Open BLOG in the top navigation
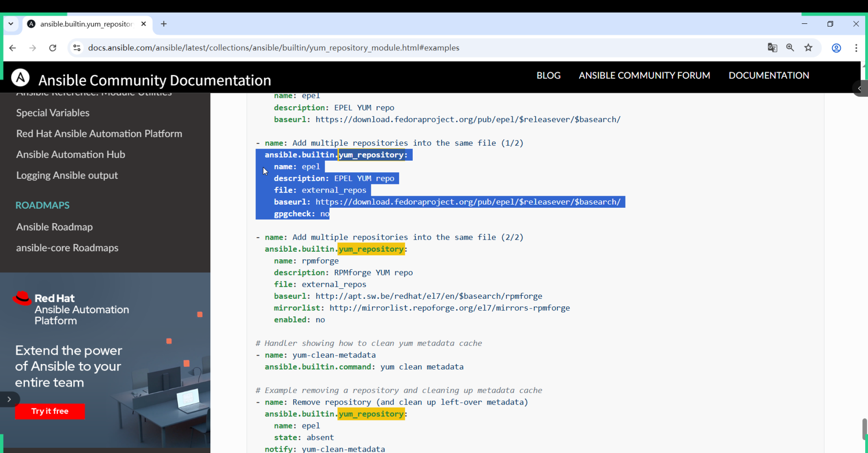 548,75
